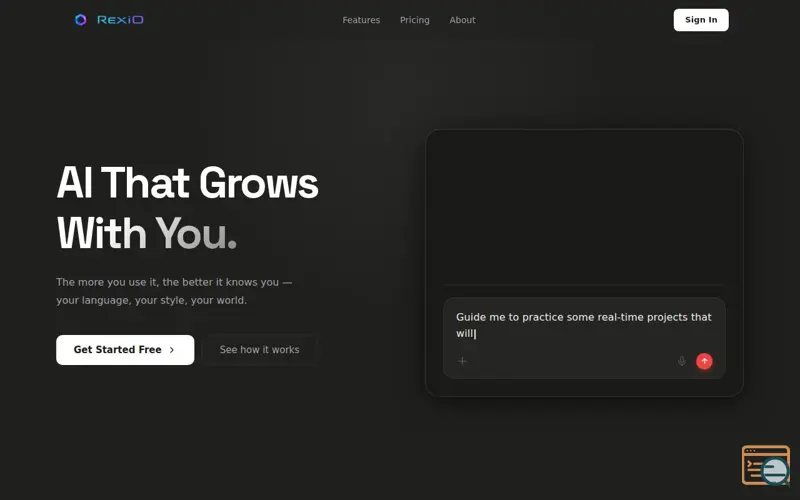
Task: Focus the chat prompt text input
Action: 584,325
